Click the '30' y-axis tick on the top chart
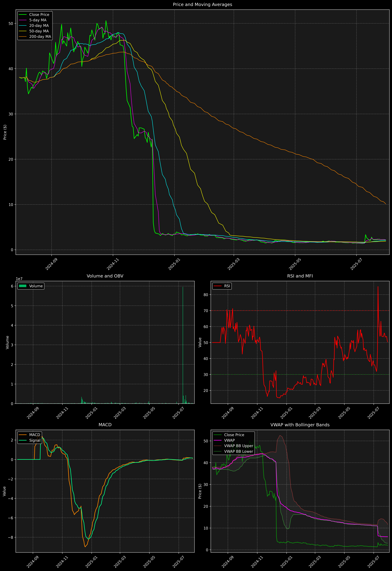 coord(11,114)
